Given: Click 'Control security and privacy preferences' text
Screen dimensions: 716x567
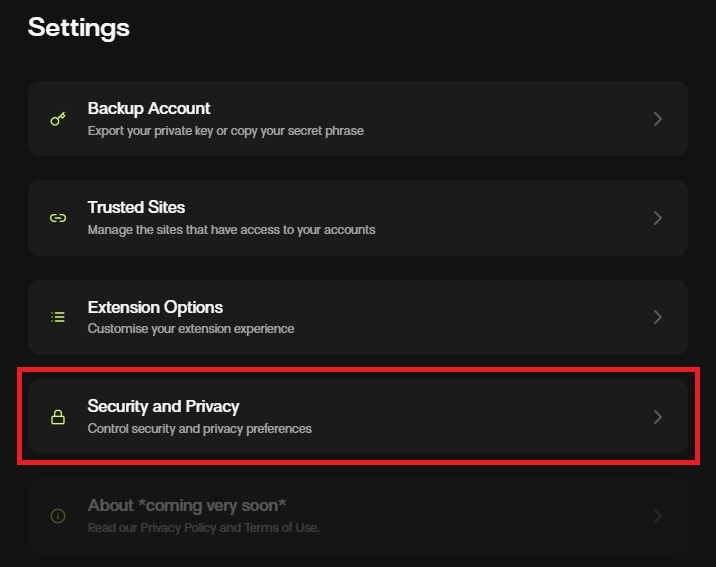Looking at the screenshot, I should pos(200,428).
